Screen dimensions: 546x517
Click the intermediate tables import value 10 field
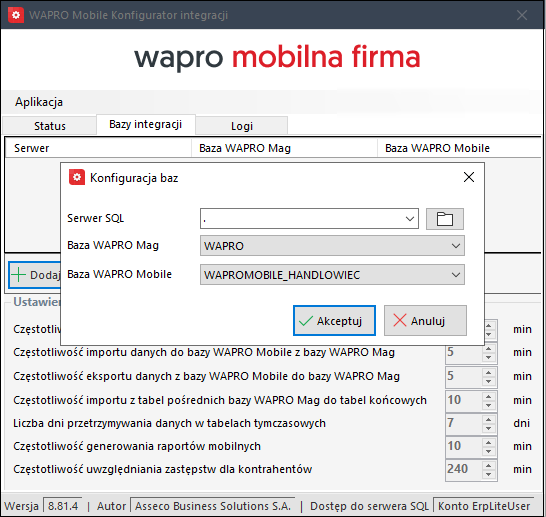[464, 400]
